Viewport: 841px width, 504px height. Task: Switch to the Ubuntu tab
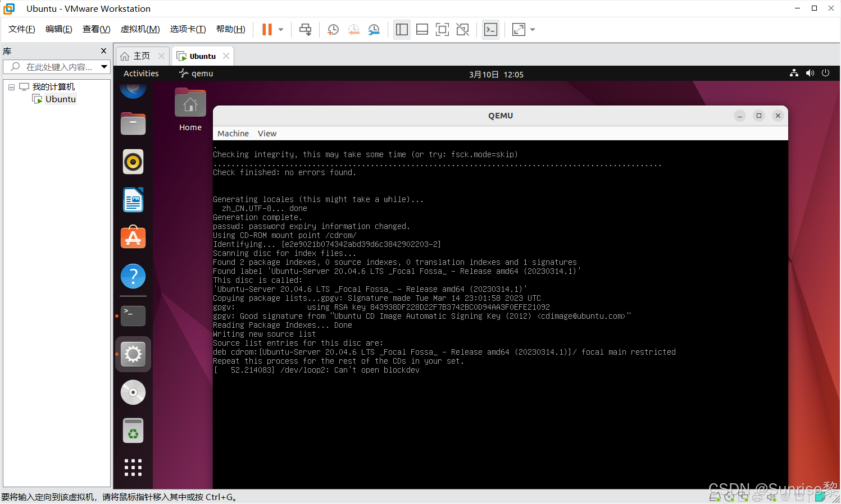[197, 56]
